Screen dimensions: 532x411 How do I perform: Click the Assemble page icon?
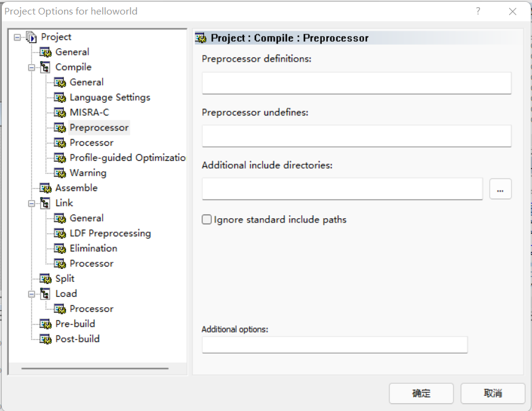click(x=45, y=188)
